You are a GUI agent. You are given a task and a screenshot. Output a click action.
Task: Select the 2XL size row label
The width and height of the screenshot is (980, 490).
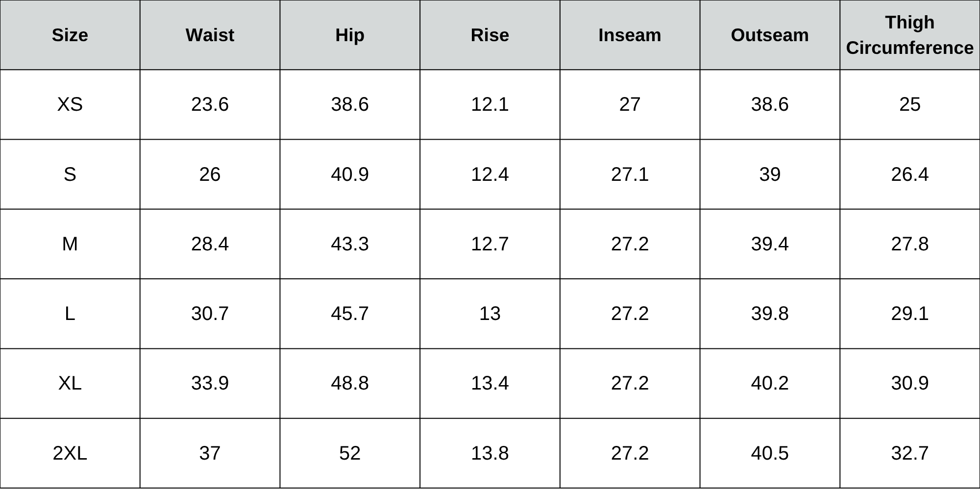click(x=70, y=453)
